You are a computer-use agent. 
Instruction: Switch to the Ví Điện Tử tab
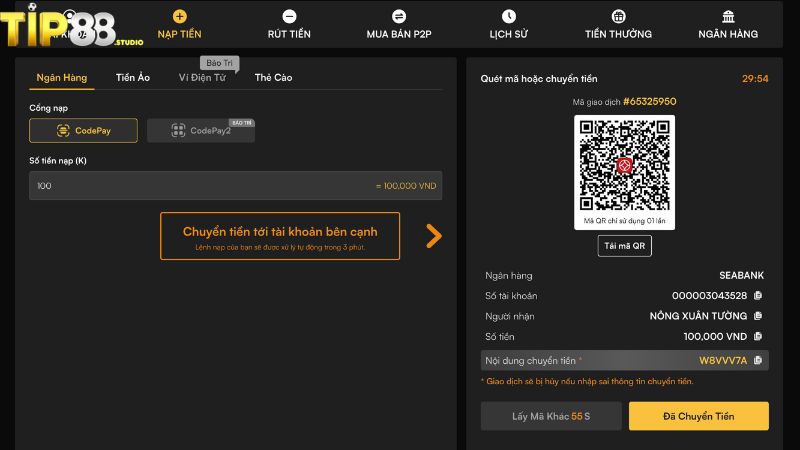tap(202, 78)
